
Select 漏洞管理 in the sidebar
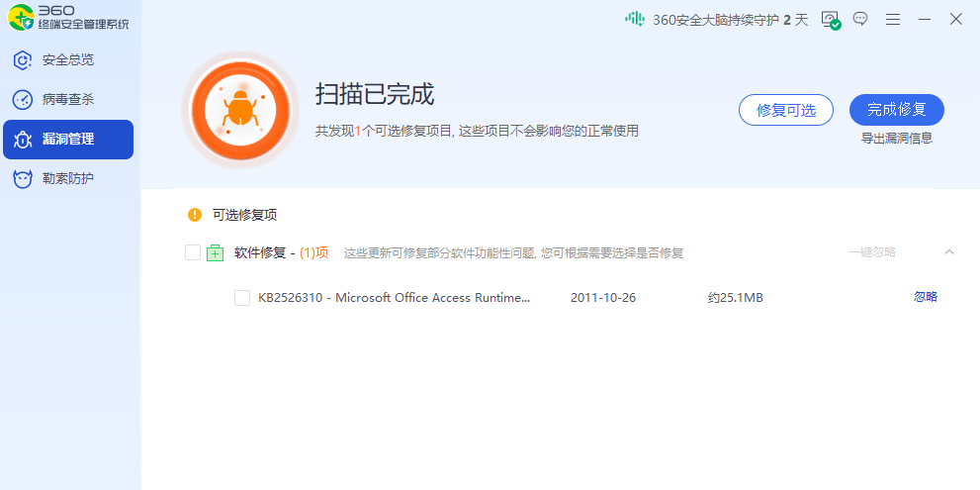point(68,139)
